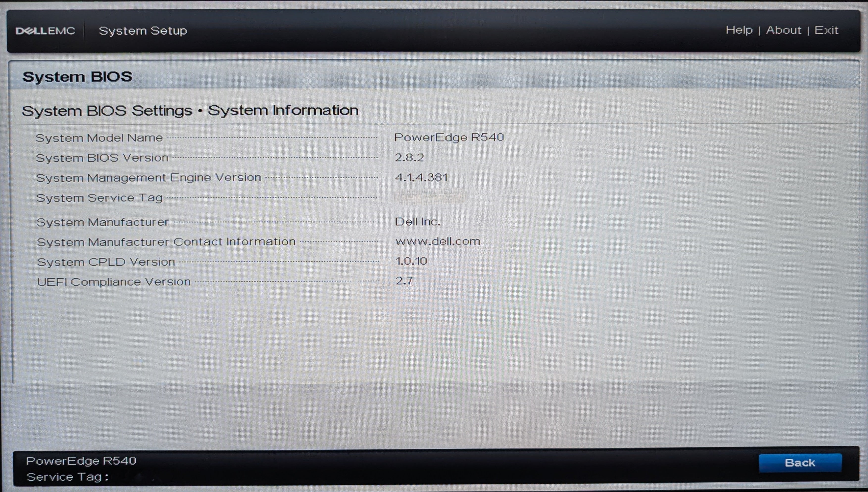Click the Service Tag label in footer
This screenshot has width=868, height=492.
click(67, 477)
